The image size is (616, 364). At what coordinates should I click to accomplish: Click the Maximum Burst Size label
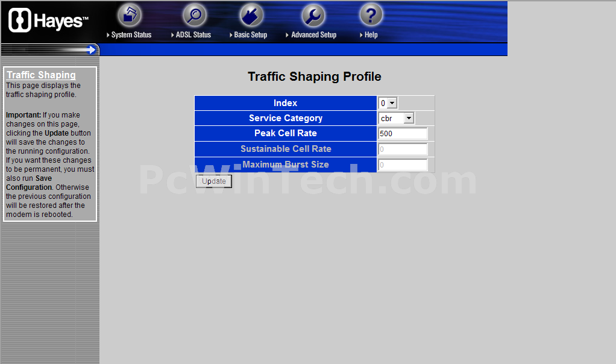[x=286, y=165]
